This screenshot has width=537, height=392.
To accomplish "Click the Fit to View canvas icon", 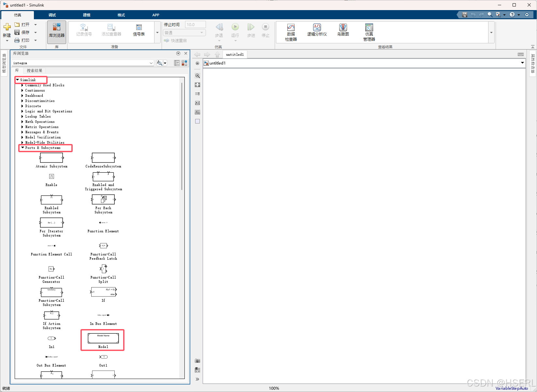I will 197,85.
